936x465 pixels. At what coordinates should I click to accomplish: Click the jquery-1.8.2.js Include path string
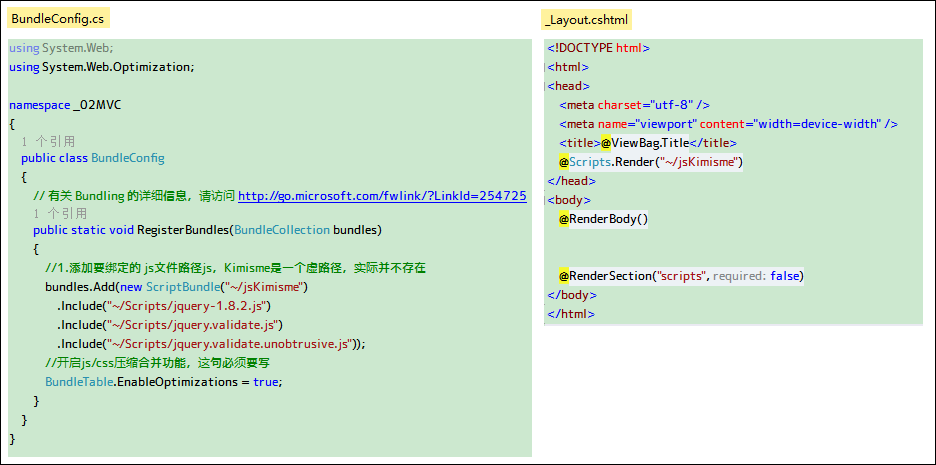tap(186, 306)
